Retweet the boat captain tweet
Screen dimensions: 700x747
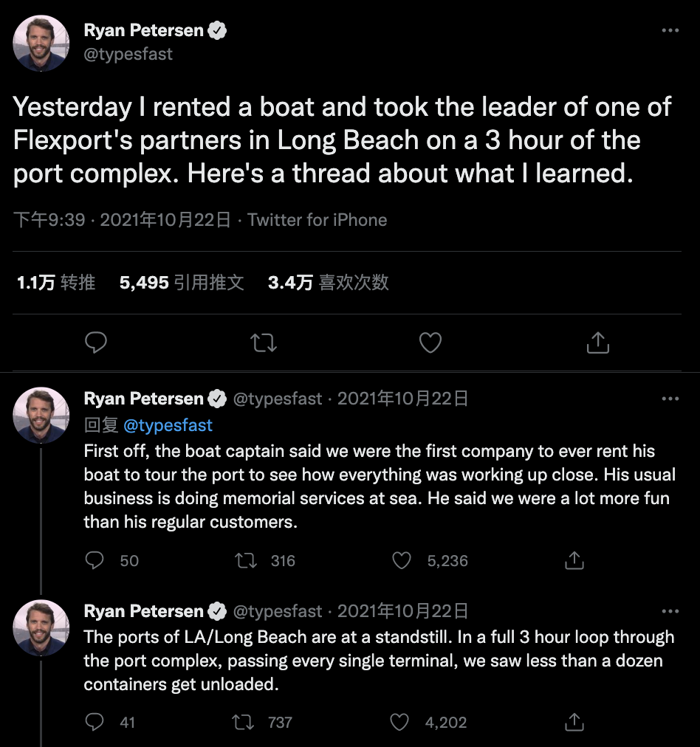pyautogui.click(x=246, y=561)
